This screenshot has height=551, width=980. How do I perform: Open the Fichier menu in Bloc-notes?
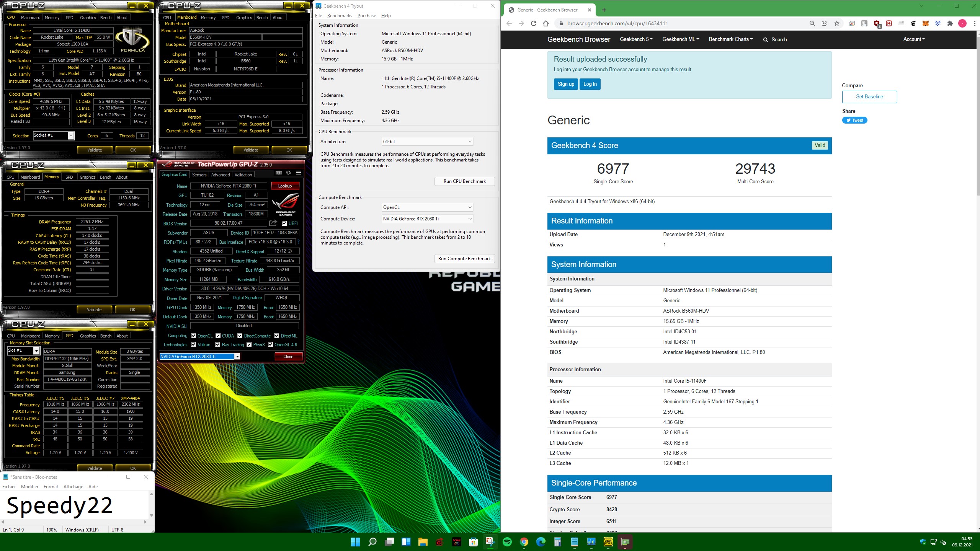(9, 487)
